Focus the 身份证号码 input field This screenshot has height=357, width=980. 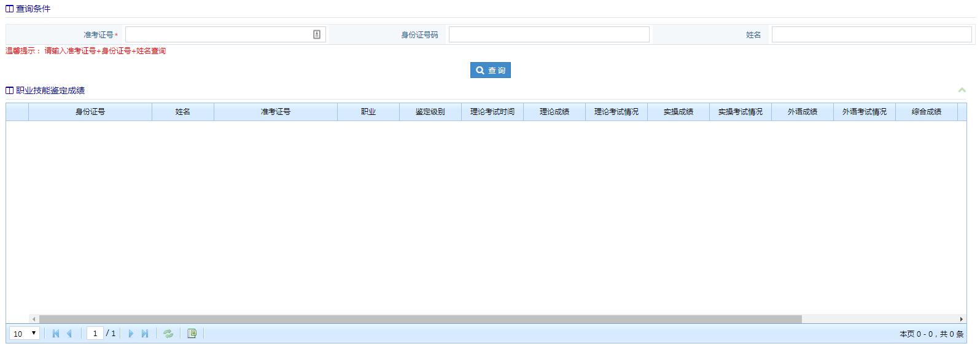(x=548, y=34)
